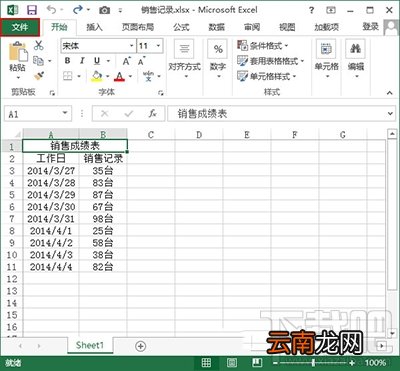Open 套用表格格式 table format menu
Viewport: 400px width, 371px height.
pyautogui.click(x=271, y=61)
